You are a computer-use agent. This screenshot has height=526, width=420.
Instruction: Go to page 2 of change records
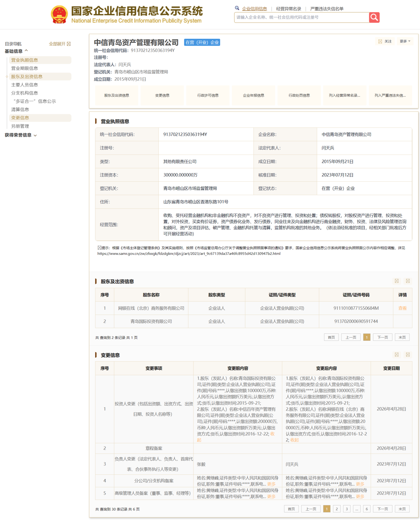[x=336, y=509]
